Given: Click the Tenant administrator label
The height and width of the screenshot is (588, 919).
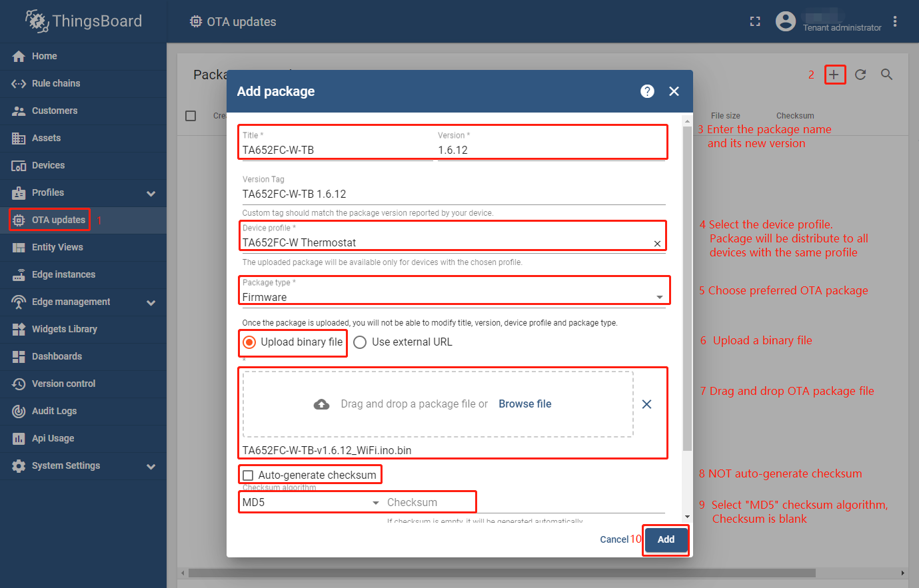Looking at the screenshot, I should (x=842, y=28).
